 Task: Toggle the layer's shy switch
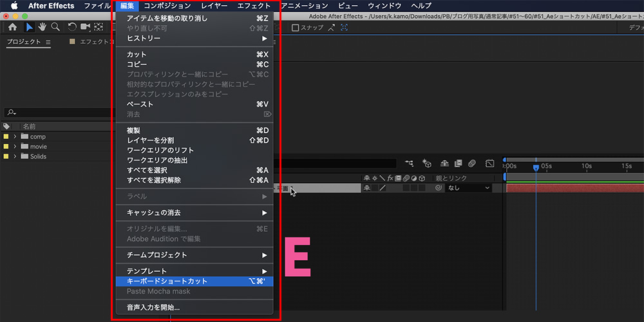coord(367,188)
